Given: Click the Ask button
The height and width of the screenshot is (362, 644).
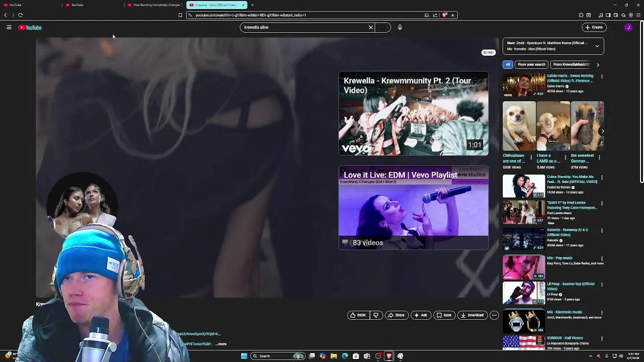Looking at the screenshot, I should tap(421, 315).
